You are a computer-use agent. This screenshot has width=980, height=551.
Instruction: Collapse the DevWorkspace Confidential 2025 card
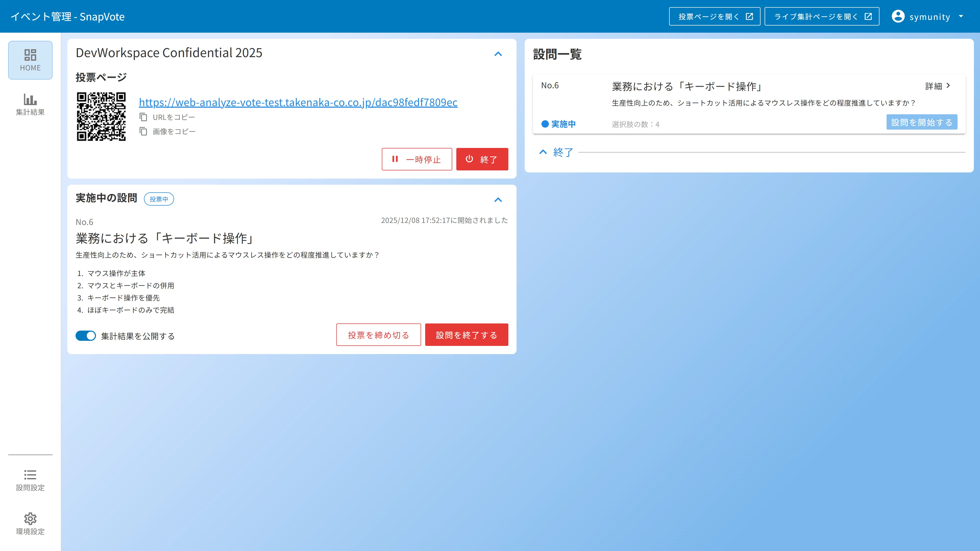click(498, 54)
